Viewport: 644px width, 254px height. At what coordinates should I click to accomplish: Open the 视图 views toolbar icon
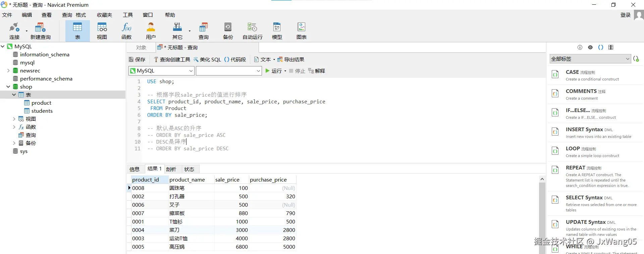[102, 31]
